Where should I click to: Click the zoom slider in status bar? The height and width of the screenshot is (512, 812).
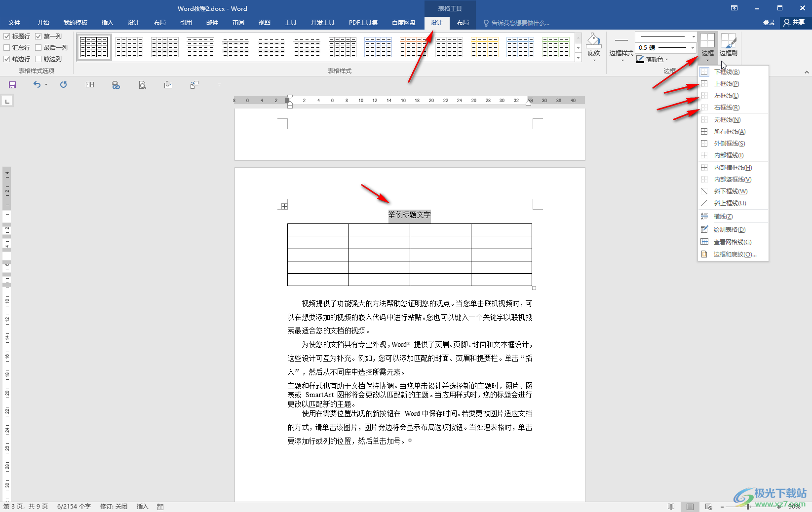pos(750,507)
